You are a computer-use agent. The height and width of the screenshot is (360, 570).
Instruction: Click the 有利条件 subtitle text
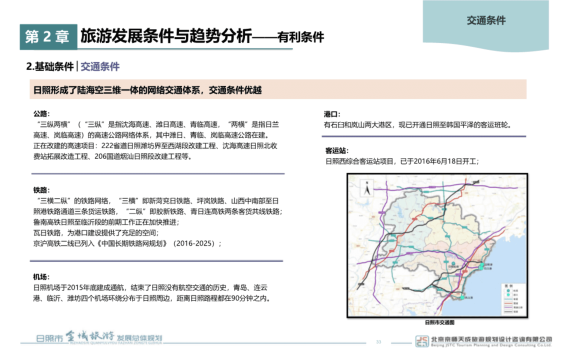300,37
